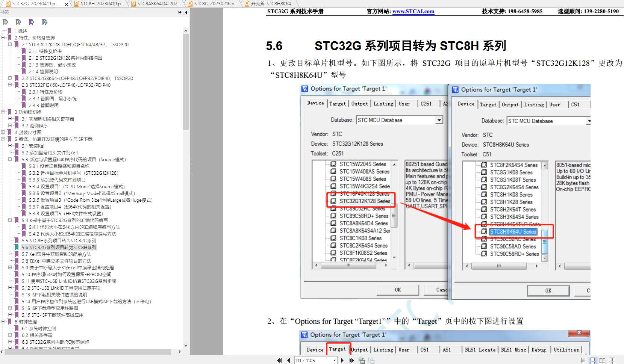Jump to the last page
This screenshot has width=624, height=364.
pos(351,360)
